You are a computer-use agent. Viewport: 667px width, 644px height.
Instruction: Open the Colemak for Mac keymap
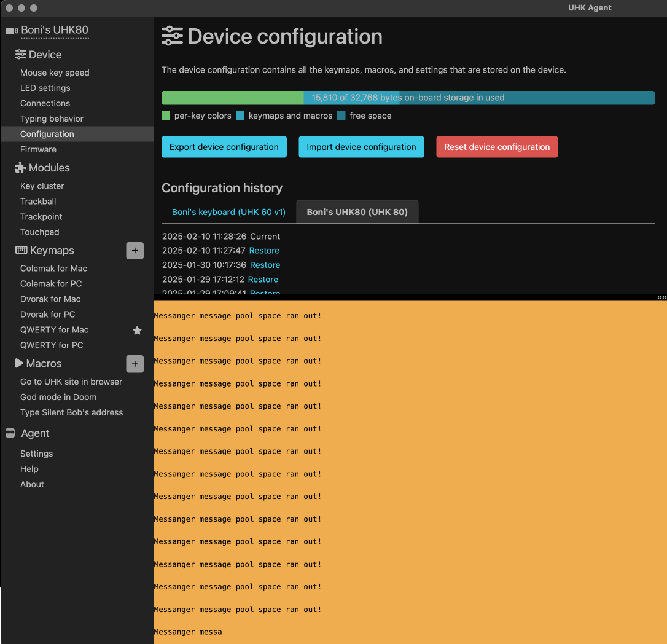coord(53,269)
